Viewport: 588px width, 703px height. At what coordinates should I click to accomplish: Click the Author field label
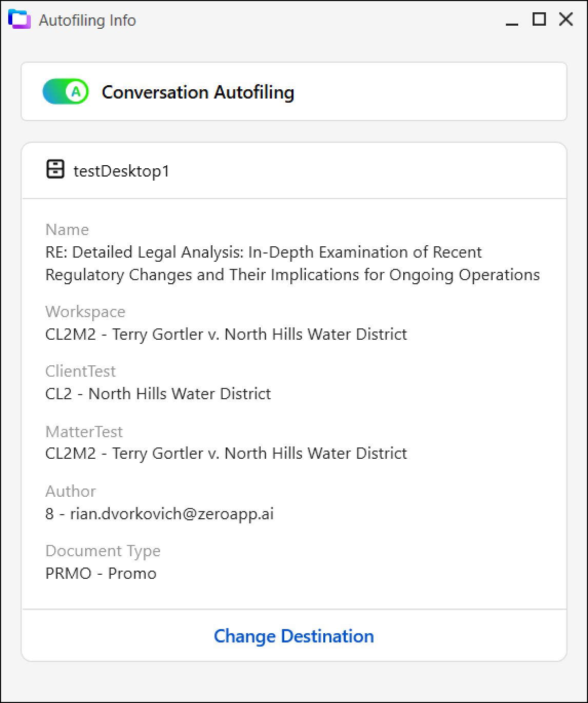(x=71, y=491)
